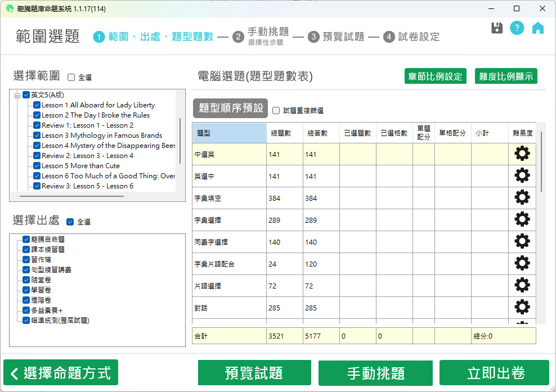Toggle 全選 checkbox beside 選擇出處
556x392 pixels.
pos(70,222)
